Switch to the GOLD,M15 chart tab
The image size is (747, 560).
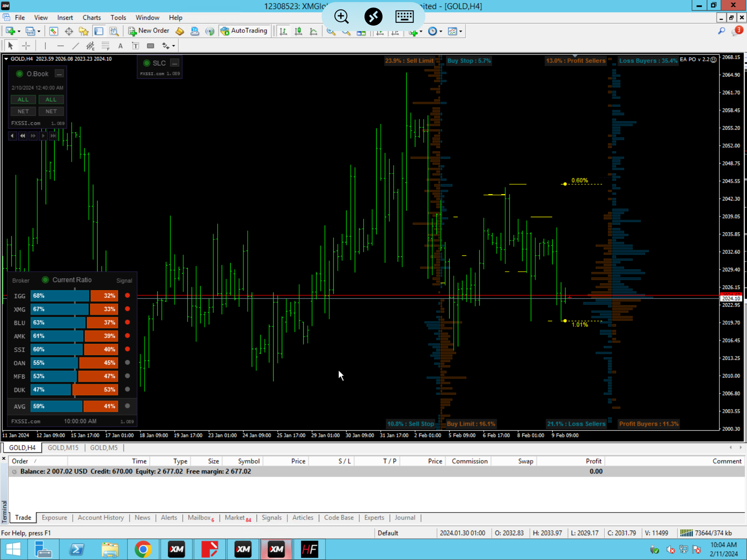point(63,448)
